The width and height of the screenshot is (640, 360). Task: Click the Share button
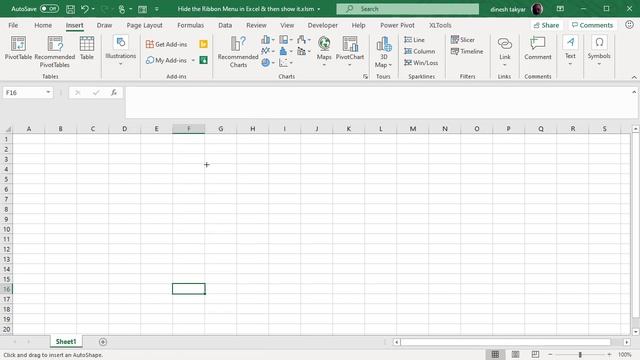(x=546, y=25)
